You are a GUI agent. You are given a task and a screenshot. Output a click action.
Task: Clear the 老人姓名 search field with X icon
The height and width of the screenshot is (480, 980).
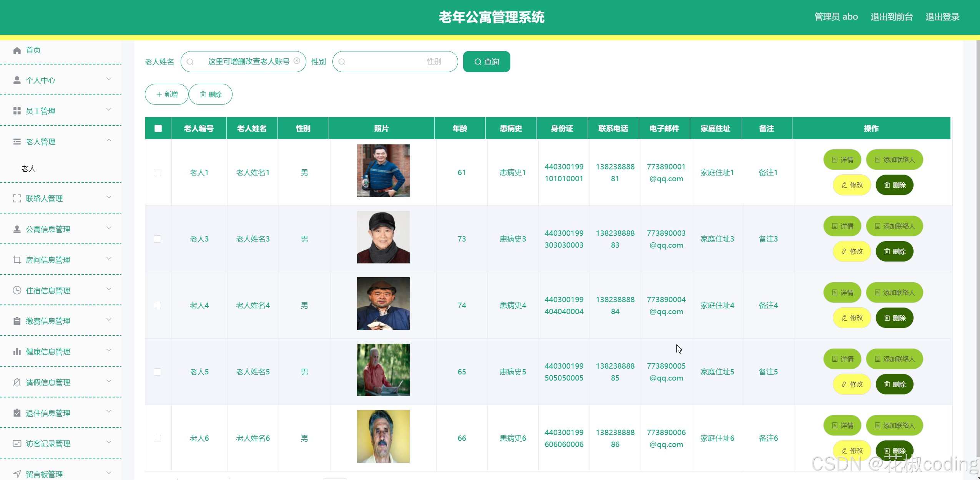pos(297,61)
